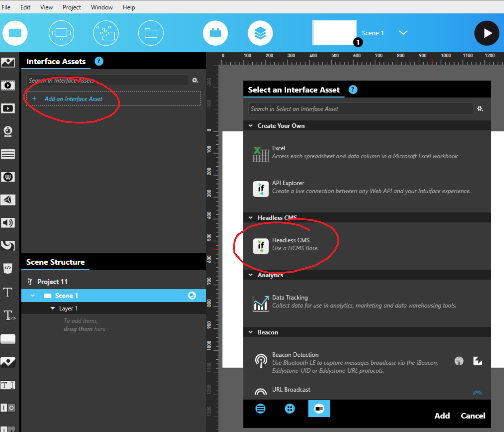
Task: Select the swirl animation asset tool
Action: coord(8,246)
